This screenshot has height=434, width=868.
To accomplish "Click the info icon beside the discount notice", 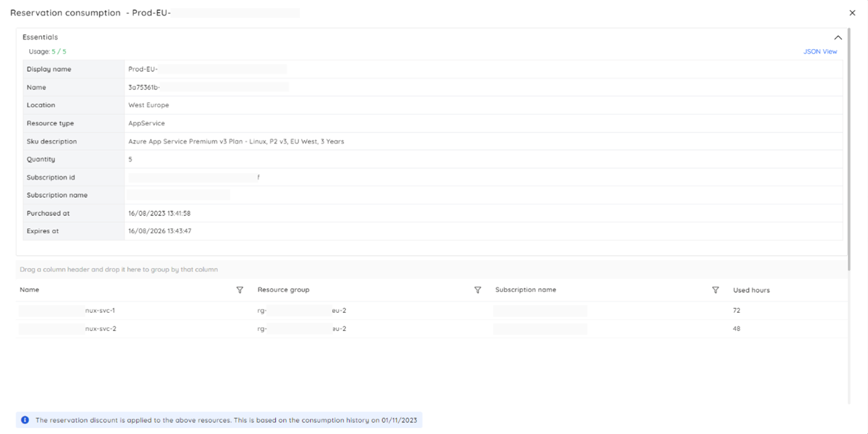I will coord(25,420).
